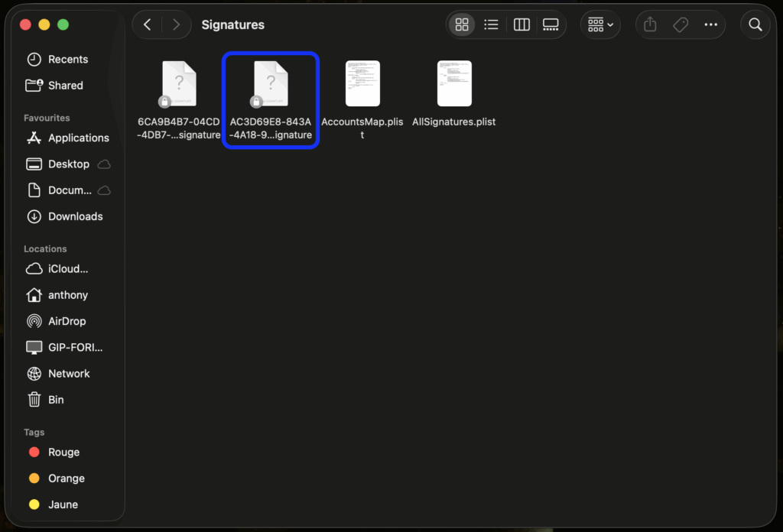783x532 pixels.
Task: Click the Share toolbar icon
Action: coord(650,25)
